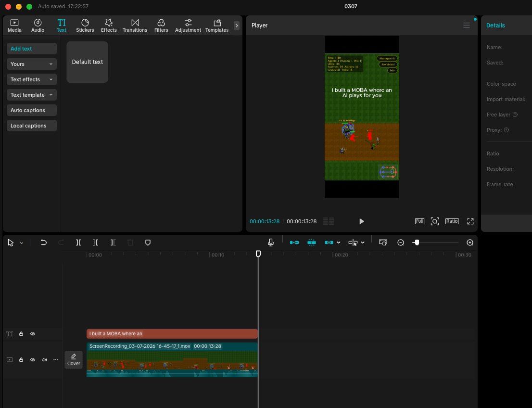The height and width of the screenshot is (408, 532).
Task: Click the Split clip tool
Action: (78, 242)
